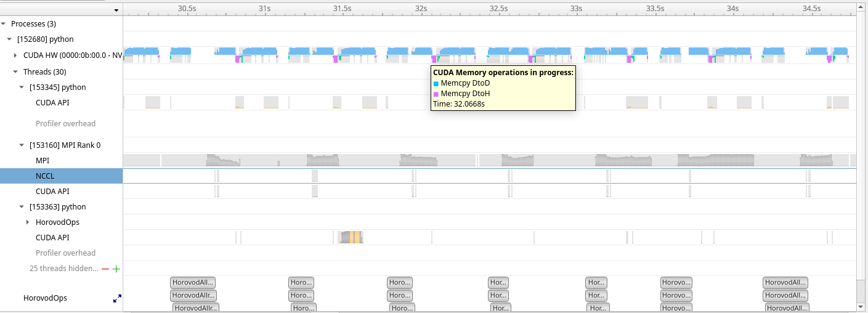
Task: Expand the HorovodOps row under [153363] python
Action: point(28,222)
